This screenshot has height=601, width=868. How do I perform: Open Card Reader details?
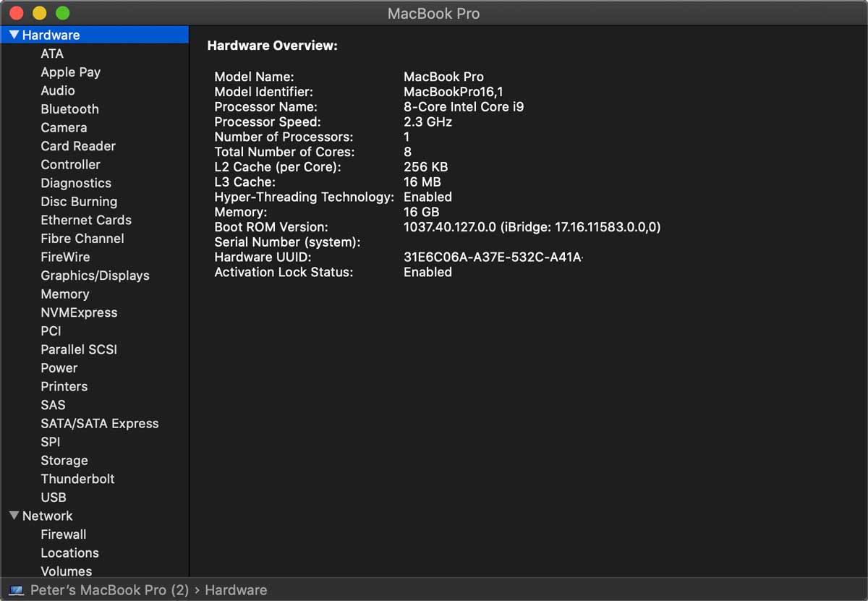point(78,146)
